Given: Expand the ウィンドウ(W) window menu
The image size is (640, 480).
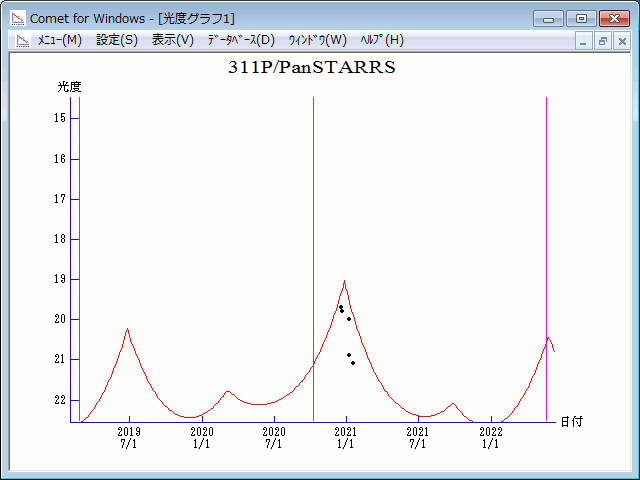Looking at the screenshot, I should (317, 40).
